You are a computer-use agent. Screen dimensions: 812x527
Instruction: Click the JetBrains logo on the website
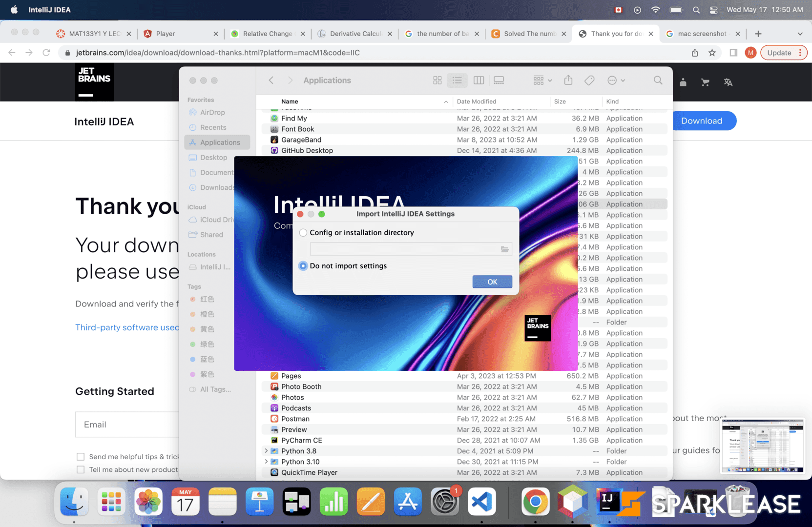[x=94, y=81]
